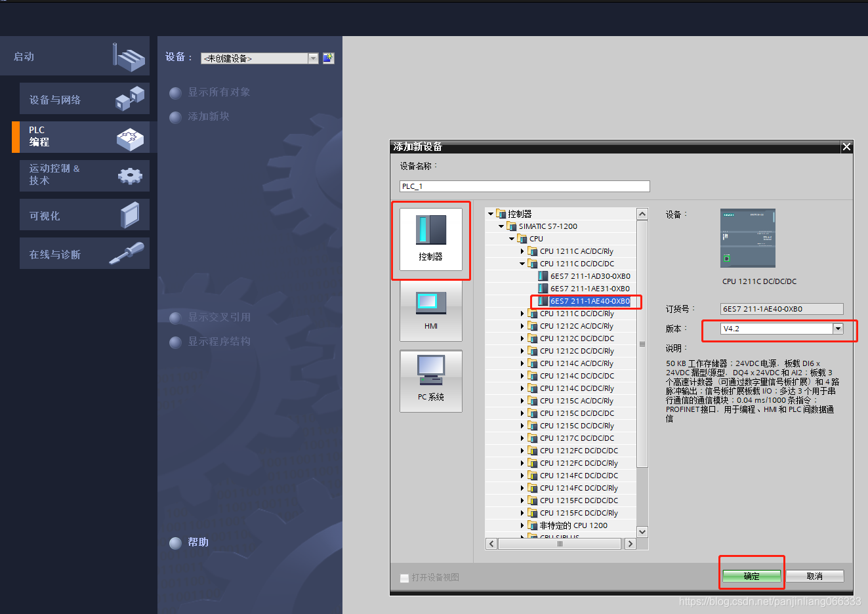
Task: Select CPU 1215C AC/DC/Rly tree item
Action: point(577,401)
